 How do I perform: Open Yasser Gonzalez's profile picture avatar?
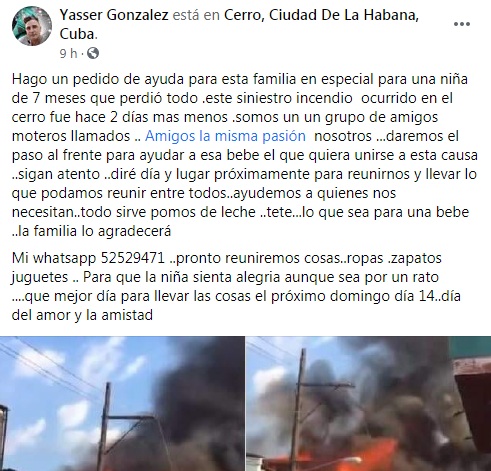(x=32, y=26)
